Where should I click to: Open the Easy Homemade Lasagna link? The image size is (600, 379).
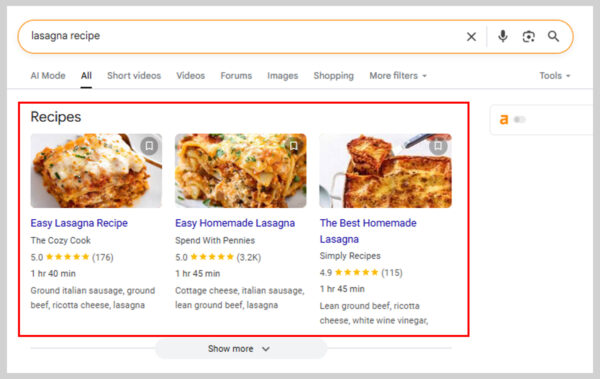point(235,223)
